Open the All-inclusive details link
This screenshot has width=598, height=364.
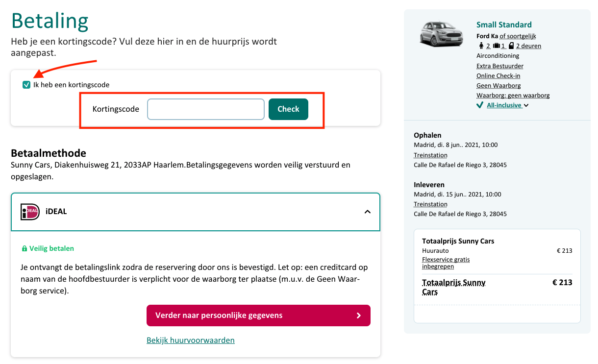[x=504, y=105]
